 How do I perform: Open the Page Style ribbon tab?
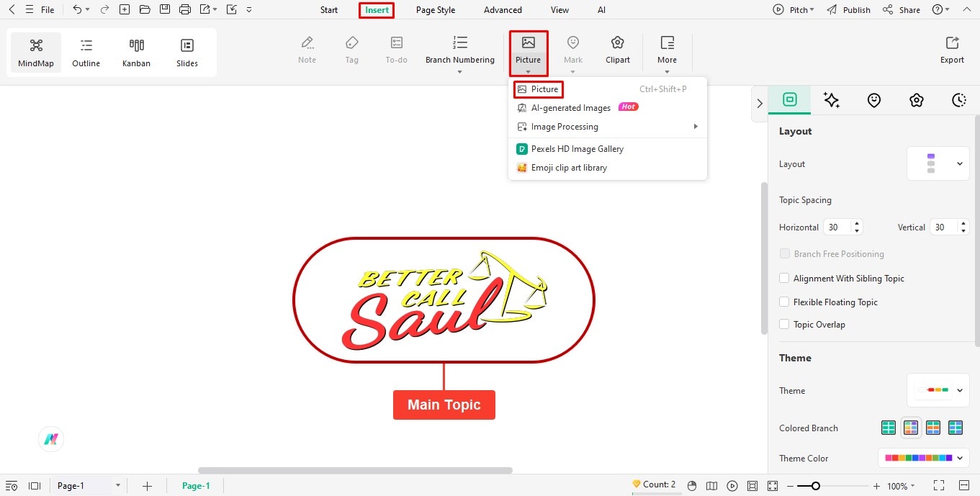pos(436,10)
